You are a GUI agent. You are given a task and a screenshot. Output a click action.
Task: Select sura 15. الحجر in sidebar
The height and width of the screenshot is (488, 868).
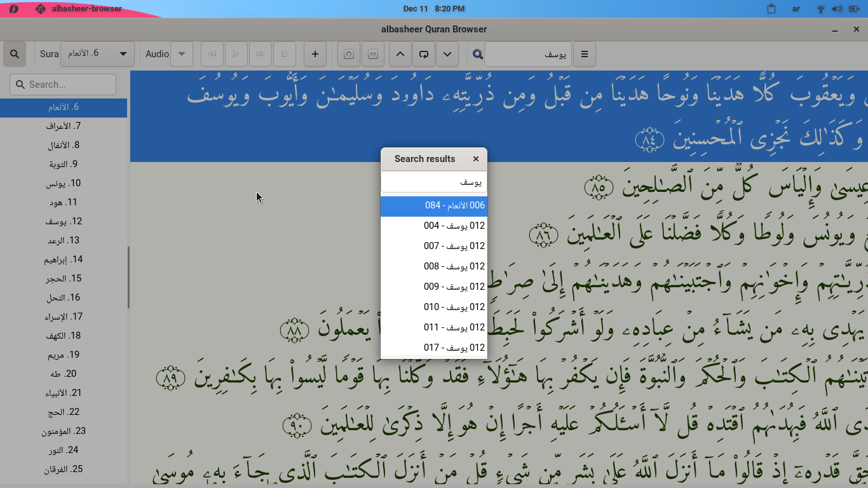click(x=64, y=278)
